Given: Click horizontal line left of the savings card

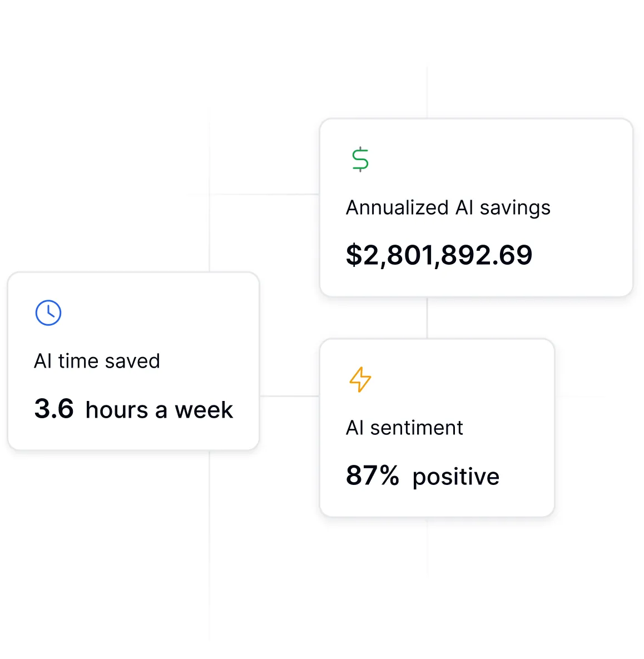Looking at the screenshot, I should 264,195.
